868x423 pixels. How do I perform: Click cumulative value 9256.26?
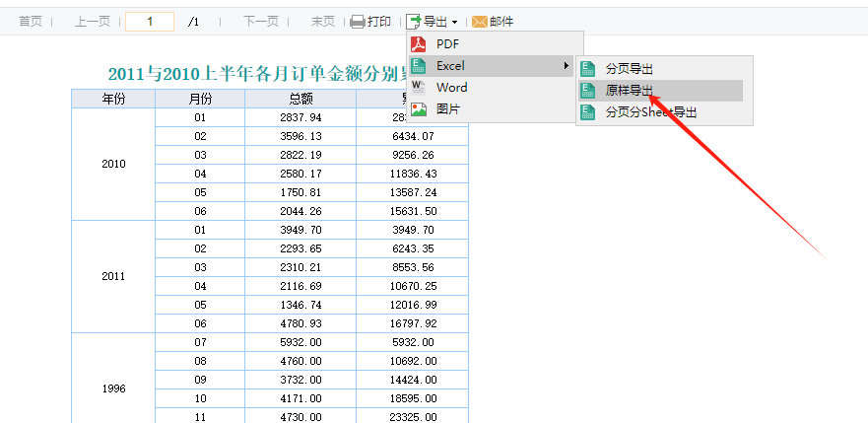pyautogui.click(x=413, y=155)
